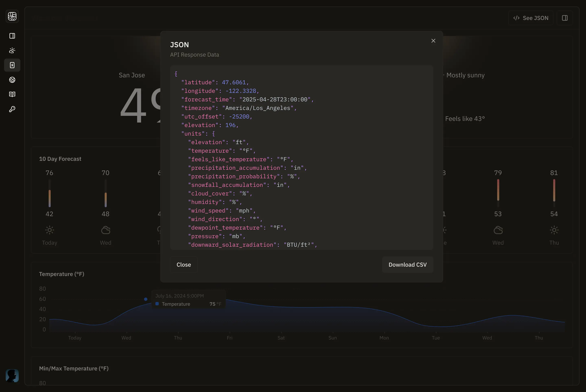Close the JSON dialog with X
This screenshot has height=392, width=586.
point(433,41)
